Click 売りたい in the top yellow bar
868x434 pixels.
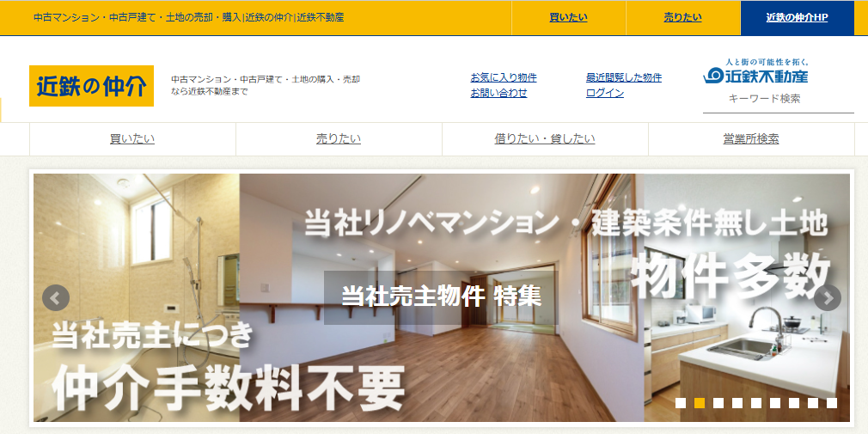pos(682,17)
